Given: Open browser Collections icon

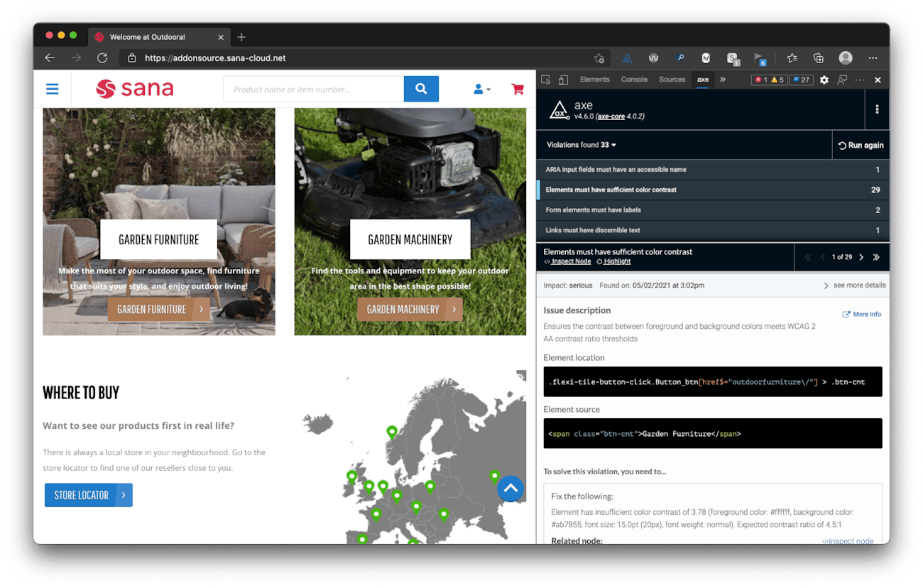Looking at the screenshot, I should 818,58.
